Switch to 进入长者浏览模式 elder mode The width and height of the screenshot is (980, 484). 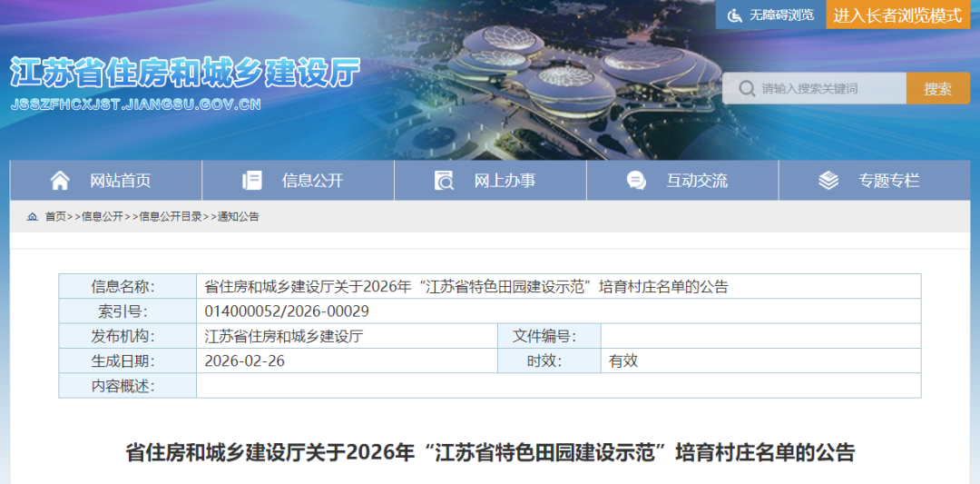pos(897,15)
